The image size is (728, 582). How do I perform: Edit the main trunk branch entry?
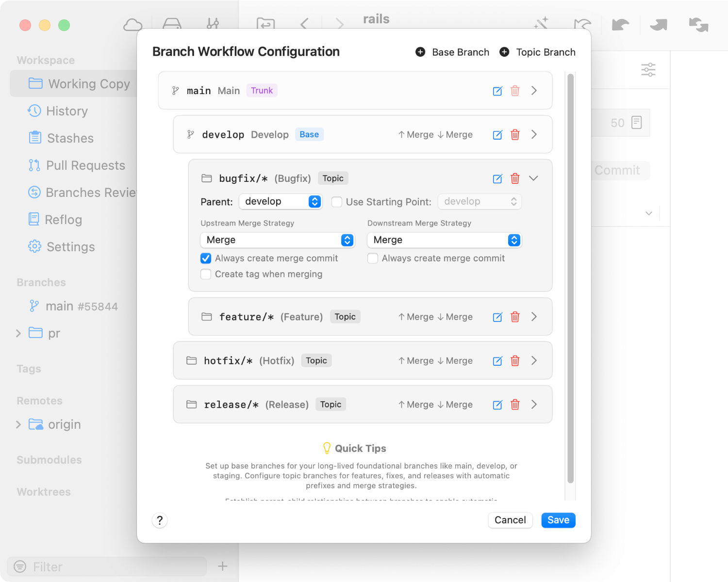497,91
